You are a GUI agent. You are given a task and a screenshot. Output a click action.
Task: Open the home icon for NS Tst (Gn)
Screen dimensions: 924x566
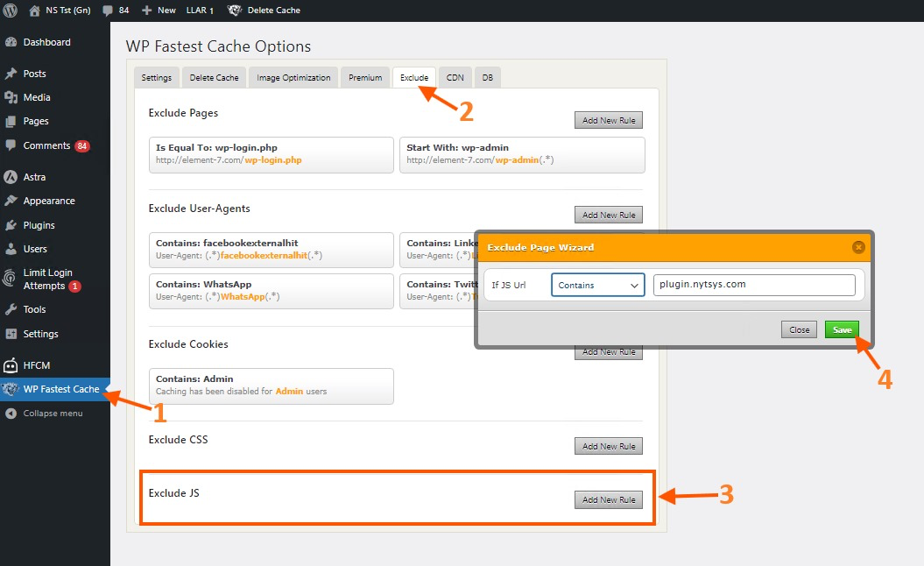coord(34,10)
